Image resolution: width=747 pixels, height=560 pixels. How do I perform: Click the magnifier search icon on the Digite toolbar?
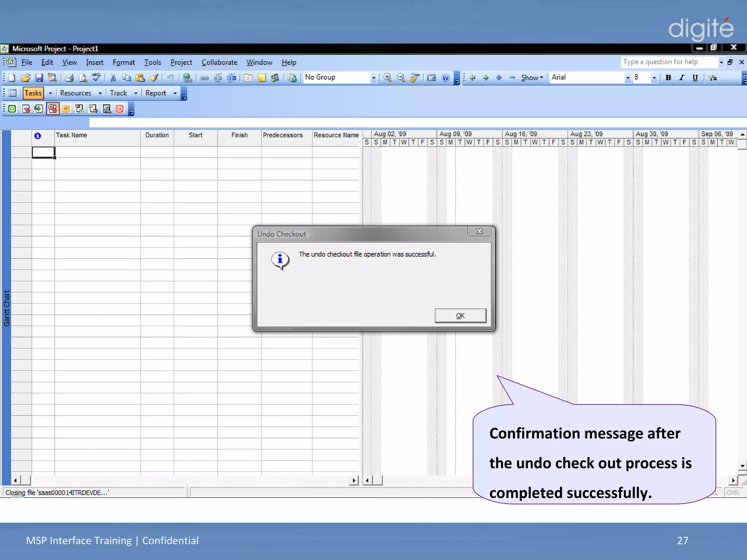pyautogui.click(x=107, y=109)
